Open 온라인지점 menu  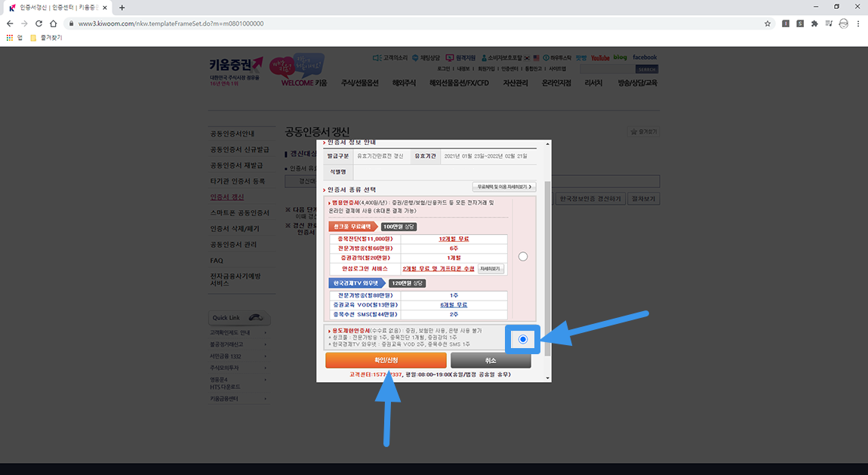(556, 83)
